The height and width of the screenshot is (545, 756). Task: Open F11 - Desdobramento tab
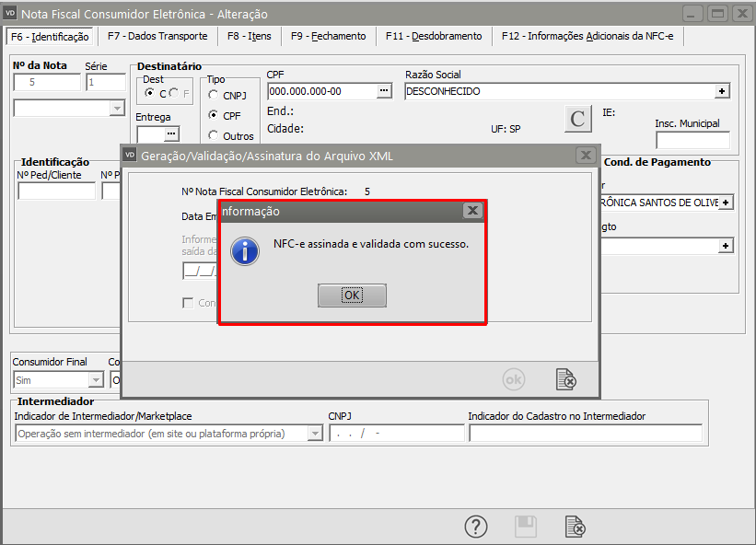[x=434, y=36]
